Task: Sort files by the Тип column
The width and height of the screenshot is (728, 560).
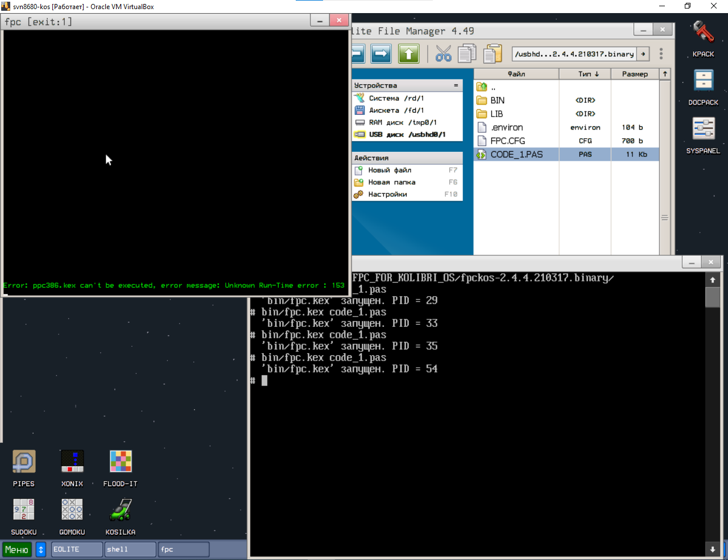Action: point(585,74)
